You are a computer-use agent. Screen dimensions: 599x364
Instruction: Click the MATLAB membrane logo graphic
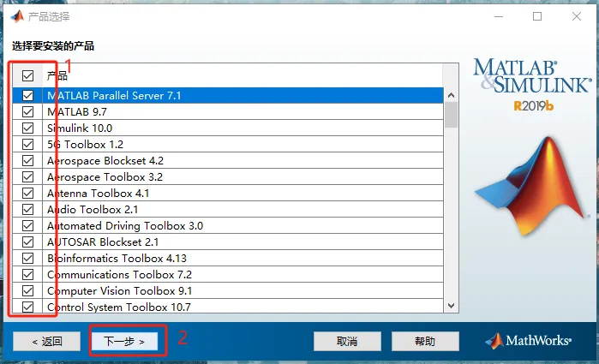coord(531,188)
